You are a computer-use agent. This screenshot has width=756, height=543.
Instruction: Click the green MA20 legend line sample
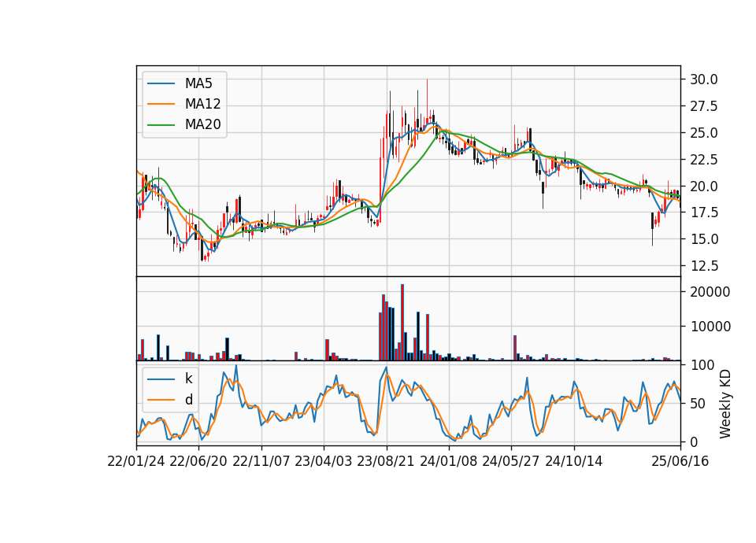(x=161, y=125)
